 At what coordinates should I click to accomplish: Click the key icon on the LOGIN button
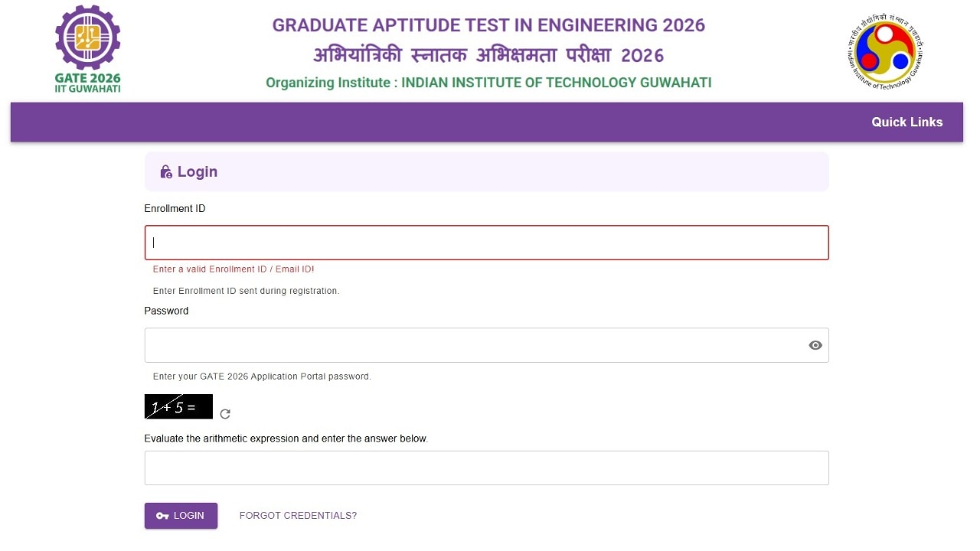click(162, 516)
